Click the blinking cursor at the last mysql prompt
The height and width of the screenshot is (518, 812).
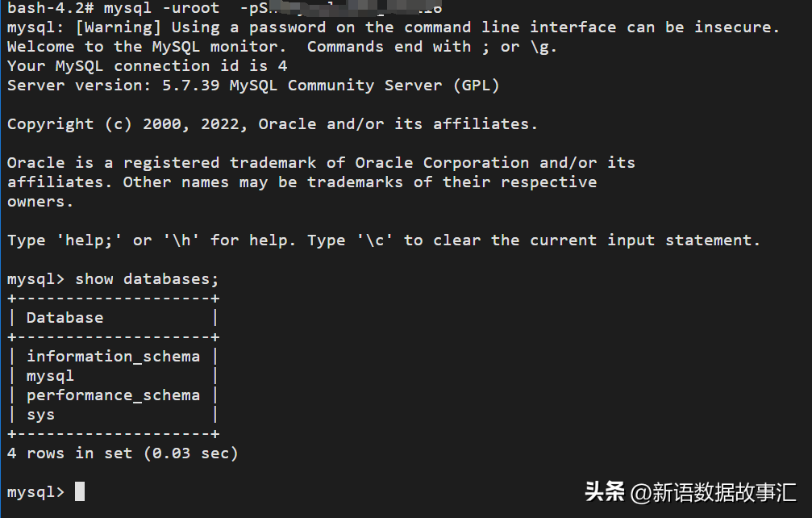(80, 491)
